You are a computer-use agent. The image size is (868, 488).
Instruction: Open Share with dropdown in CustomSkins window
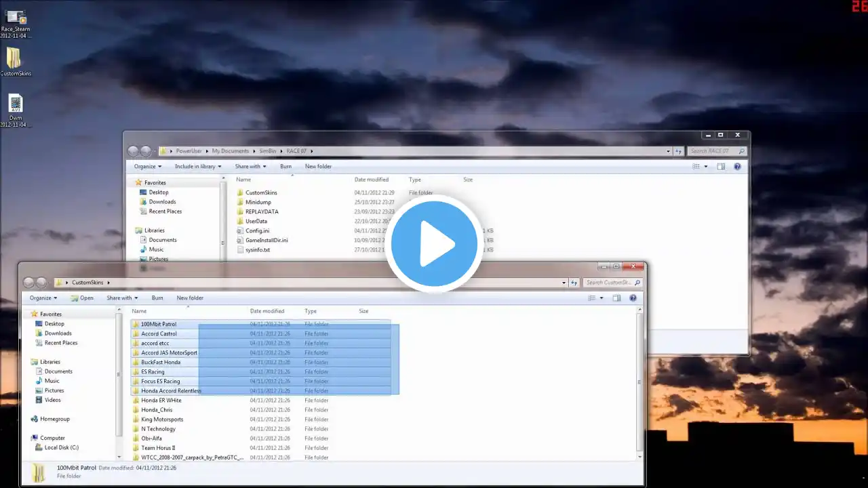click(x=122, y=298)
